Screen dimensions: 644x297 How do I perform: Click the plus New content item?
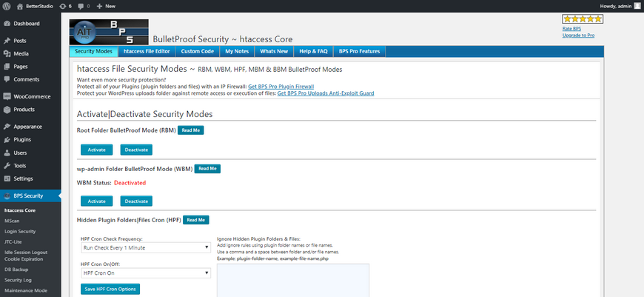tap(106, 6)
